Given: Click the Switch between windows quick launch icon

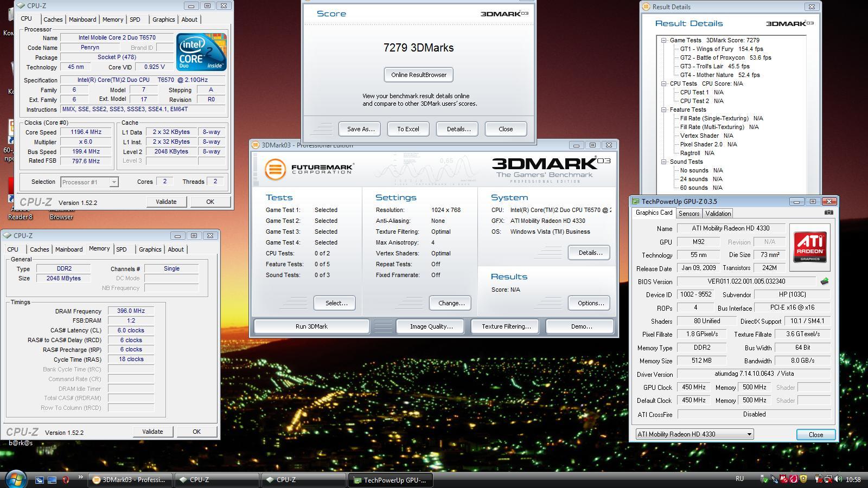Looking at the screenshot, I should pyautogui.click(x=40, y=480).
